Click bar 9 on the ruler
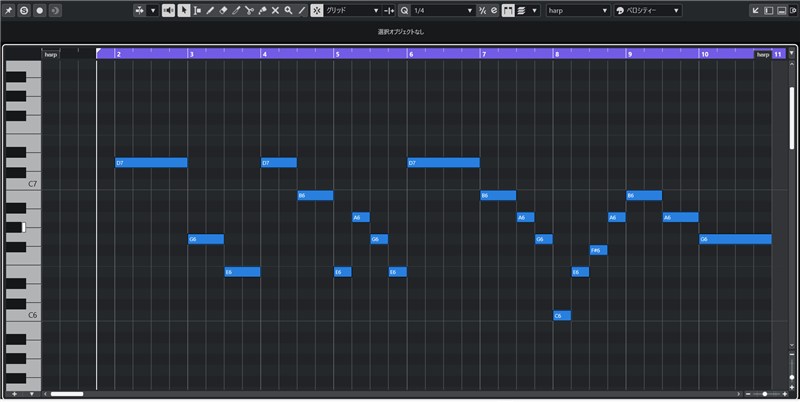 630,54
